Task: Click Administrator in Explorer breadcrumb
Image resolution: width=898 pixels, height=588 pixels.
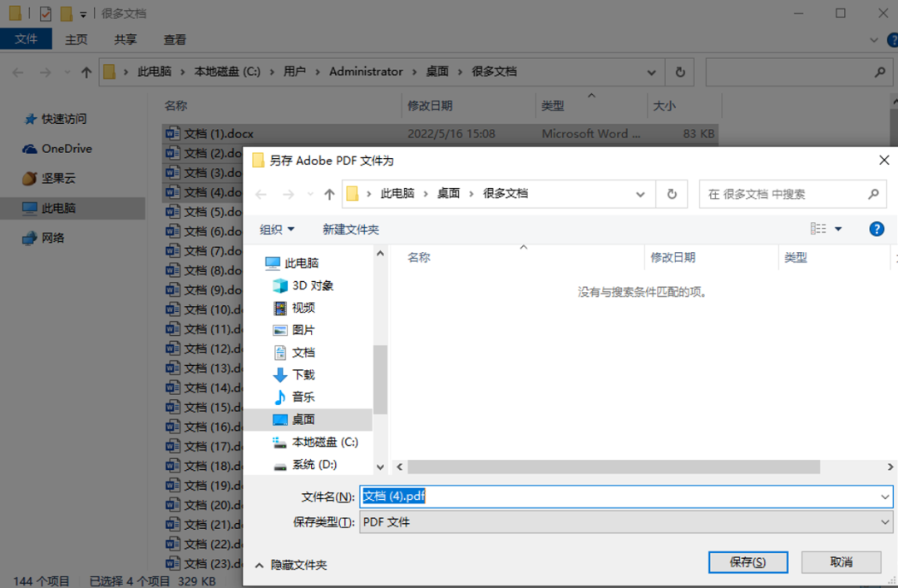Action: 365,72
